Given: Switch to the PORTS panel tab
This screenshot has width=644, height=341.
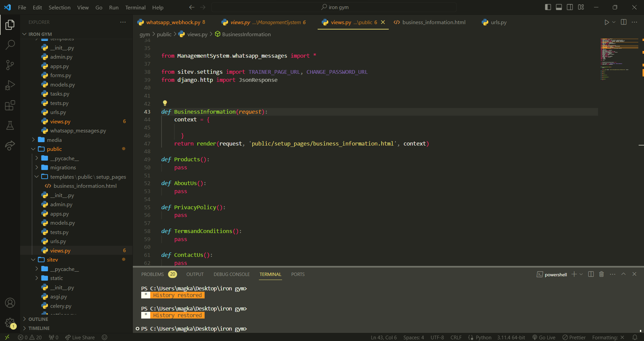Looking at the screenshot, I should coord(298,274).
